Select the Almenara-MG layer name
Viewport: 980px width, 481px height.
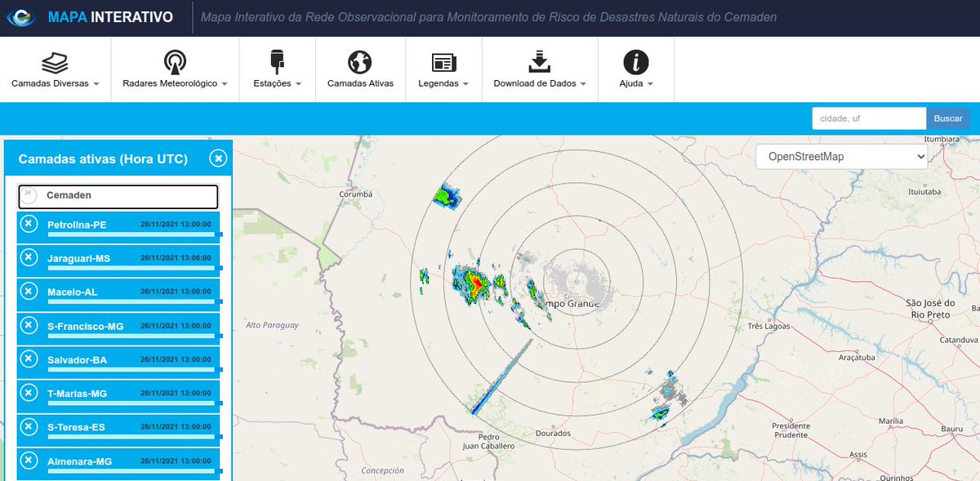tap(79, 461)
